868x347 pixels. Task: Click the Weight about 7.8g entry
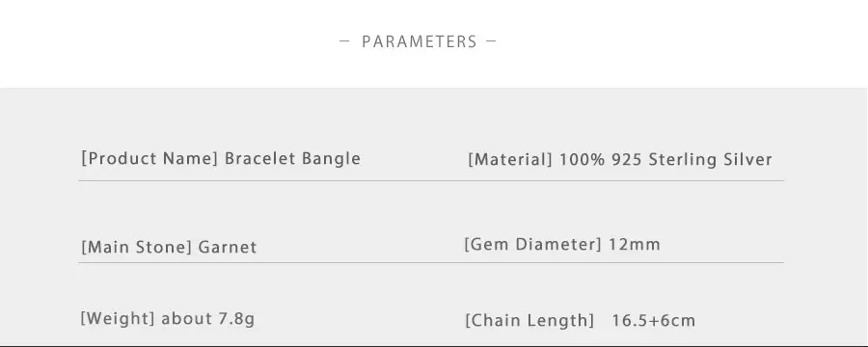click(168, 319)
